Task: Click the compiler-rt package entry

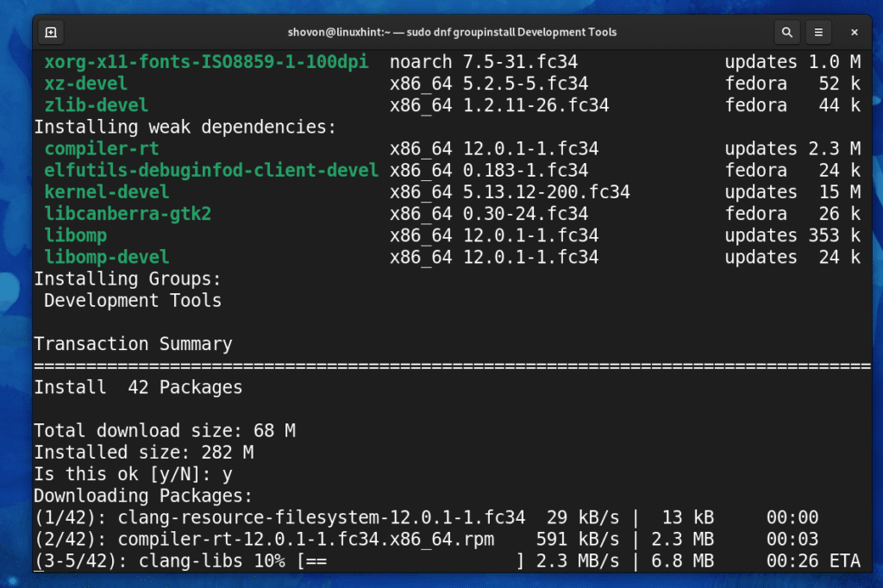Action: (x=101, y=148)
